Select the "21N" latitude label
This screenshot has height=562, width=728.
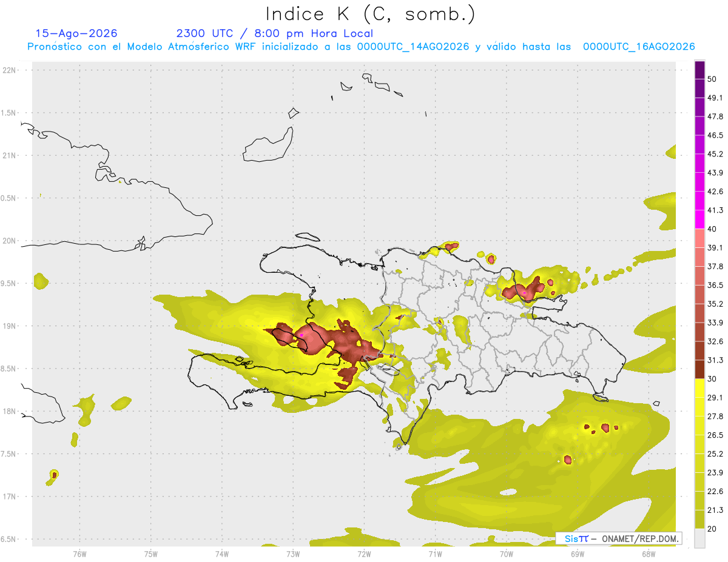[9, 156]
